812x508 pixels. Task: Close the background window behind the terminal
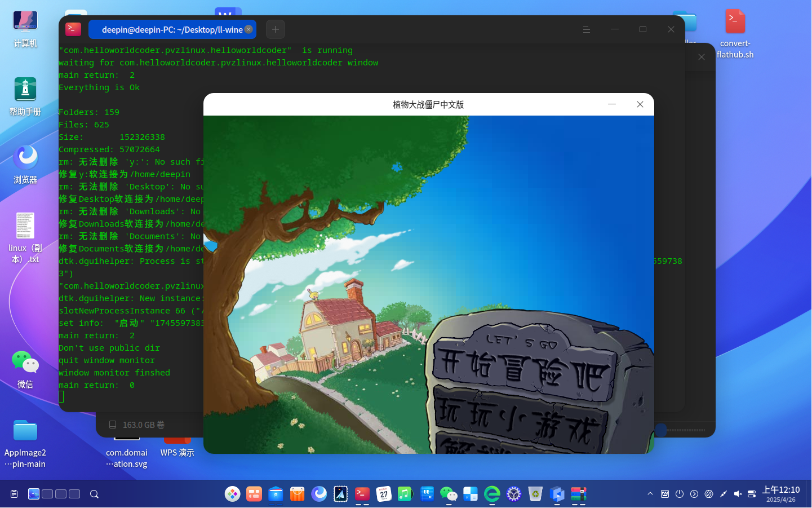[702, 57]
